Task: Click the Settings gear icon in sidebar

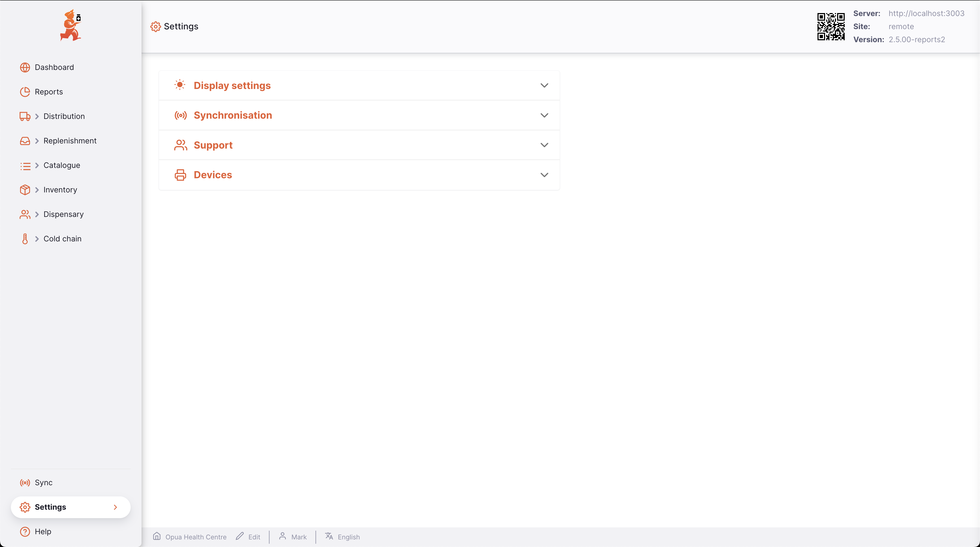Action: pyautogui.click(x=25, y=507)
